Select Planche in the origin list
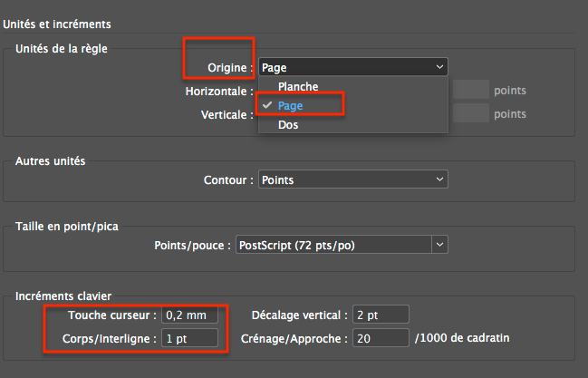The height and width of the screenshot is (378, 588). 298,87
